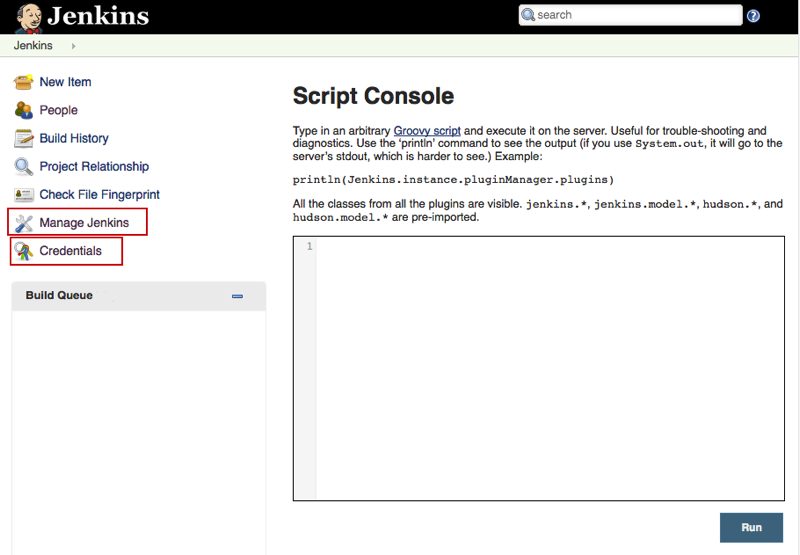Follow the Groovy script hyperlink
The image size is (800, 555).
(427, 131)
